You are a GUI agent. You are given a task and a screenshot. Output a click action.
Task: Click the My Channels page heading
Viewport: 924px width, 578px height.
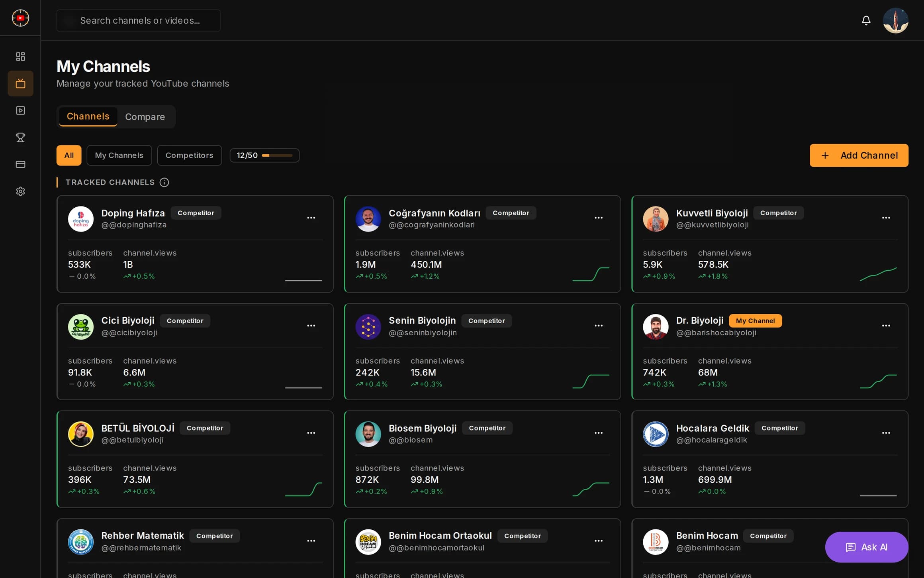click(103, 67)
